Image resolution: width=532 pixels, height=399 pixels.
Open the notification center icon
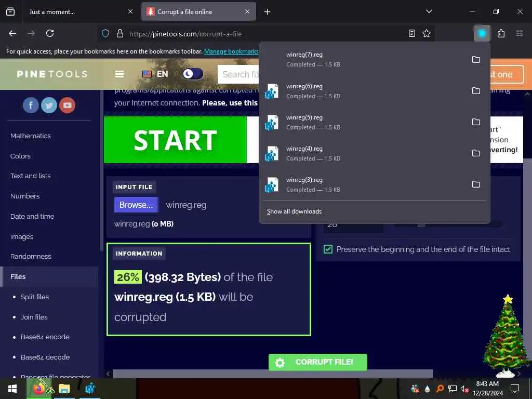(515, 389)
